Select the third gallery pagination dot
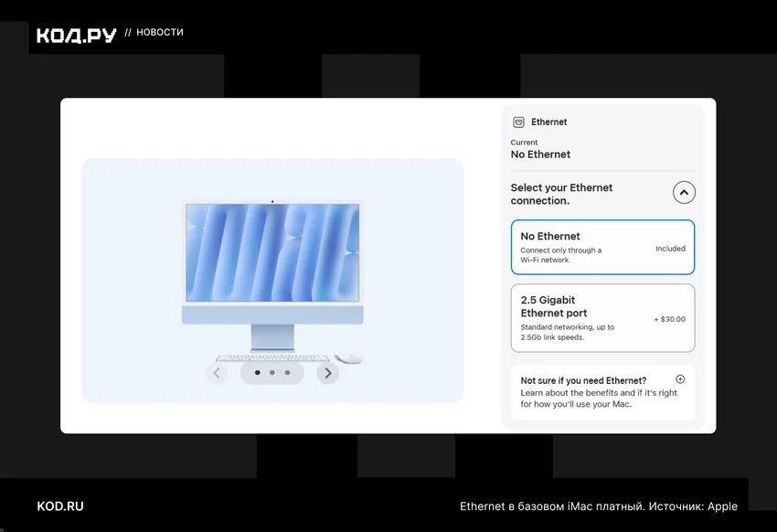Image resolution: width=777 pixels, height=532 pixels. [287, 373]
